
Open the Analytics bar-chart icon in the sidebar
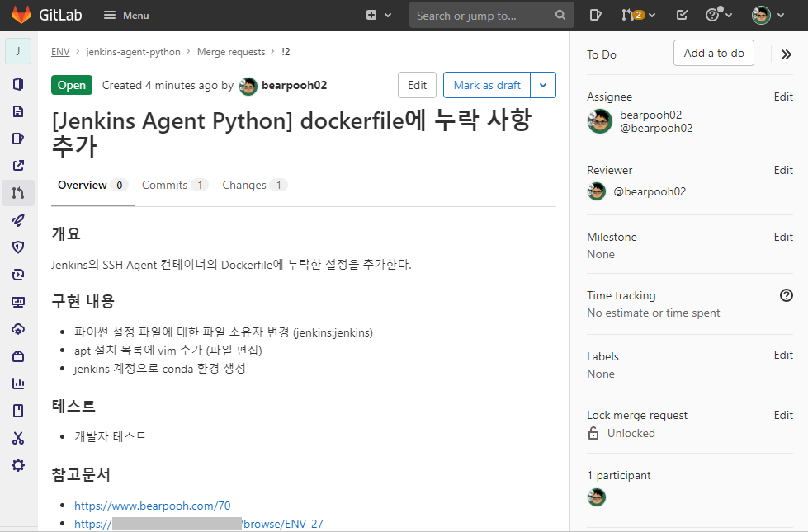[x=17, y=383]
